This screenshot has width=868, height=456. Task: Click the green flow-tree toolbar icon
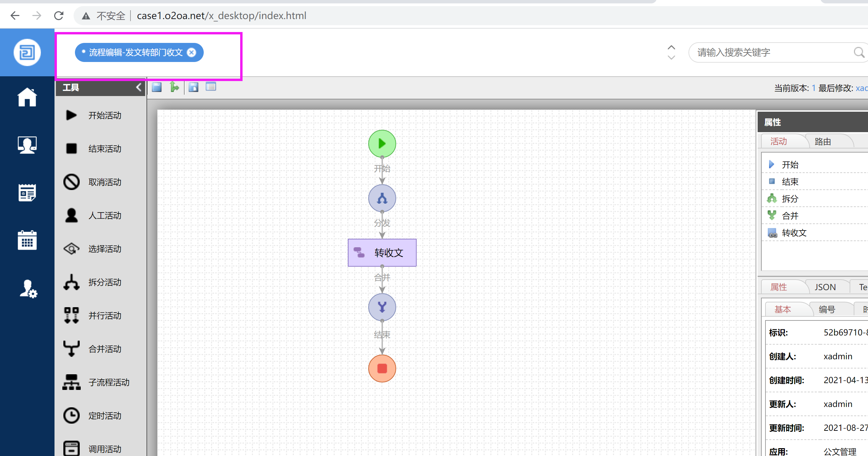click(174, 87)
